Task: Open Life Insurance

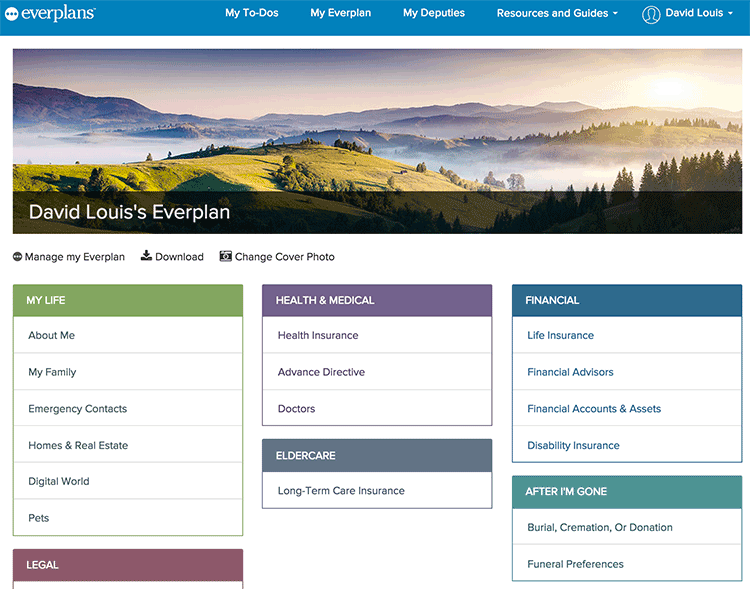Action: click(x=627, y=335)
